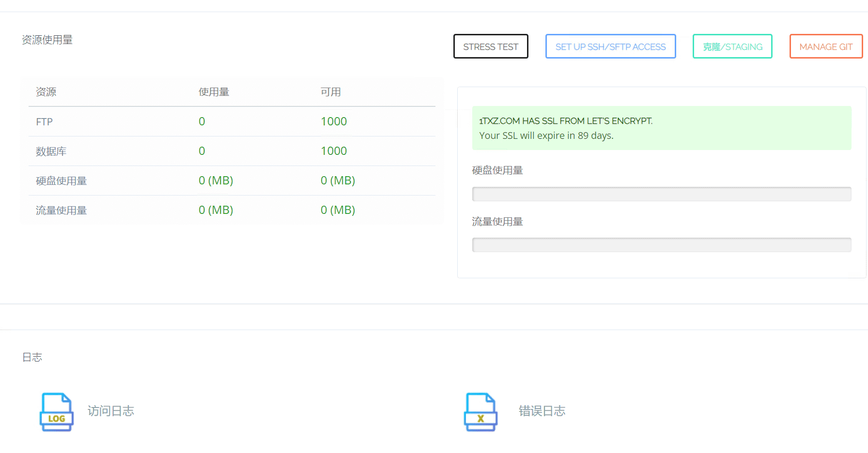Click the 数据库 available count 1000

click(x=334, y=151)
